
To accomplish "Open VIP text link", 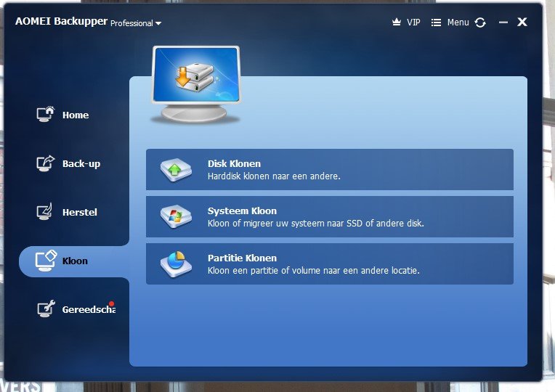I will [x=413, y=23].
